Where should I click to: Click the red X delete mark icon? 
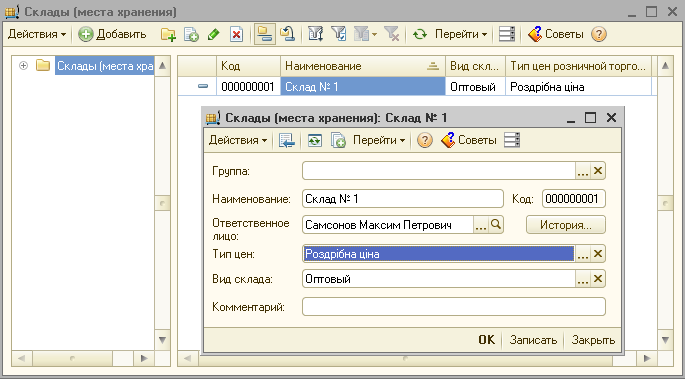[x=236, y=34]
